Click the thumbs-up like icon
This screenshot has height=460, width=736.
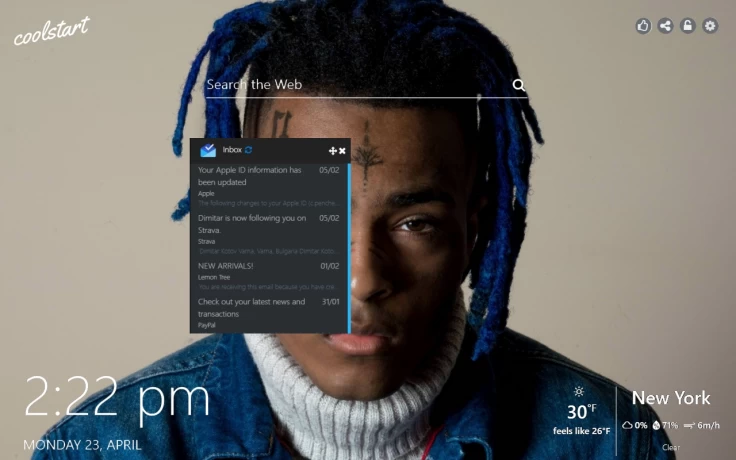[x=643, y=25]
